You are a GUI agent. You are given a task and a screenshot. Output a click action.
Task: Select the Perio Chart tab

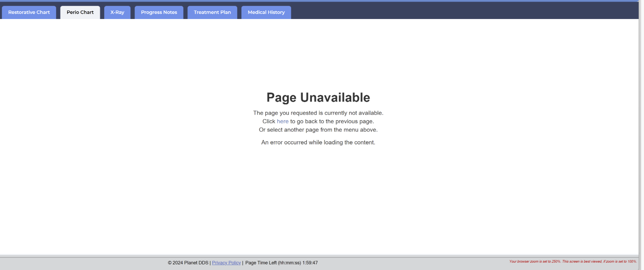(80, 12)
